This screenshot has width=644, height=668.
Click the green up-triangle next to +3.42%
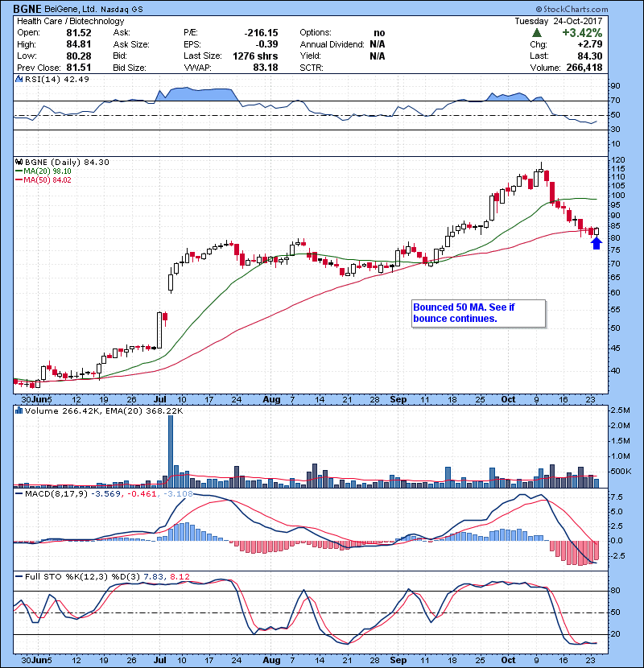tap(537, 33)
